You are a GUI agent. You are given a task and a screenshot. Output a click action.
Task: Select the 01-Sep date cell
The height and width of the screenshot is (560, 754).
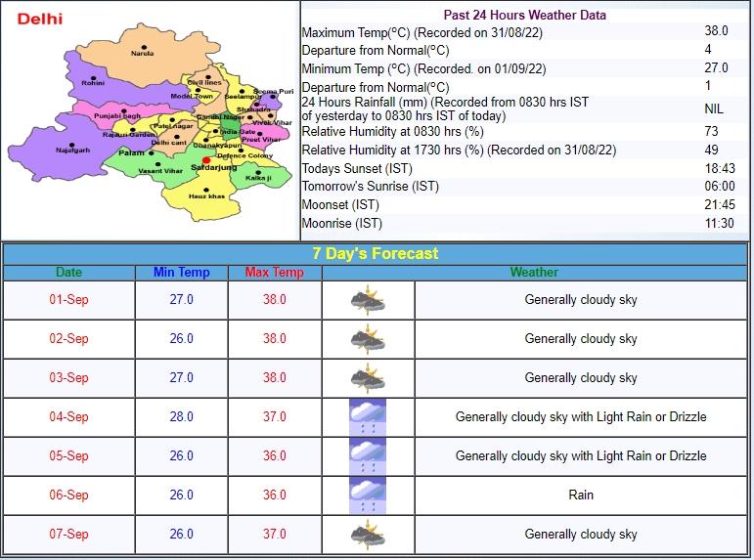pos(68,299)
